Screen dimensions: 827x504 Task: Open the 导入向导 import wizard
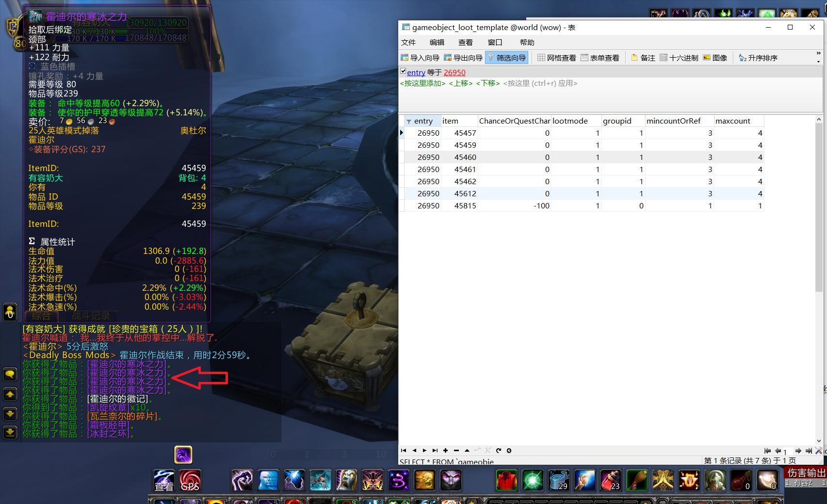pyautogui.click(x=420, y=58)
